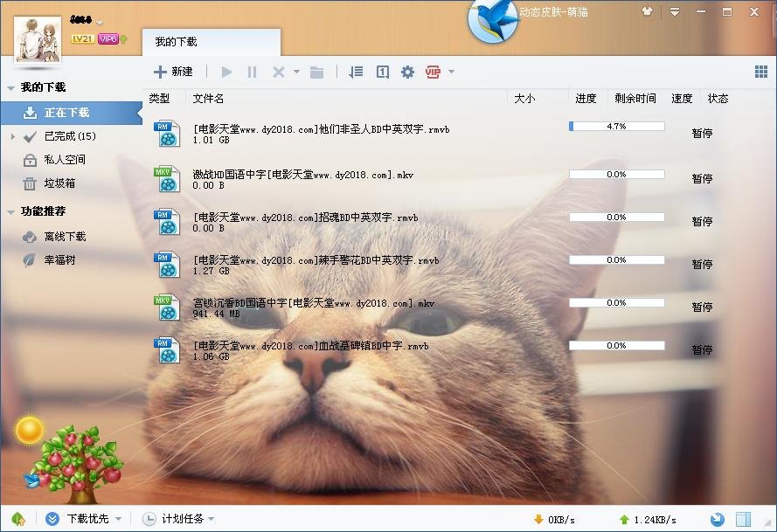Open the skin shirt icon in title bar
The height and width of the screenshot is (532, 777).
647,11
